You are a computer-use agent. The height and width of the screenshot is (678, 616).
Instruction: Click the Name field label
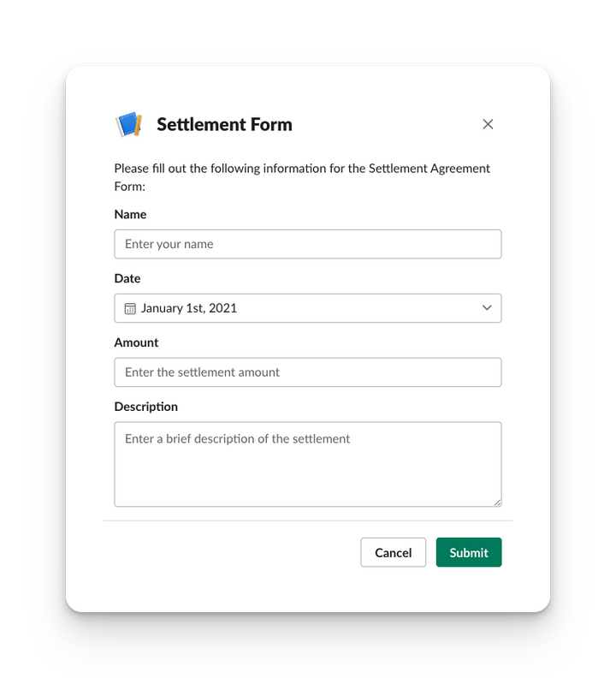tap(130, 214)
